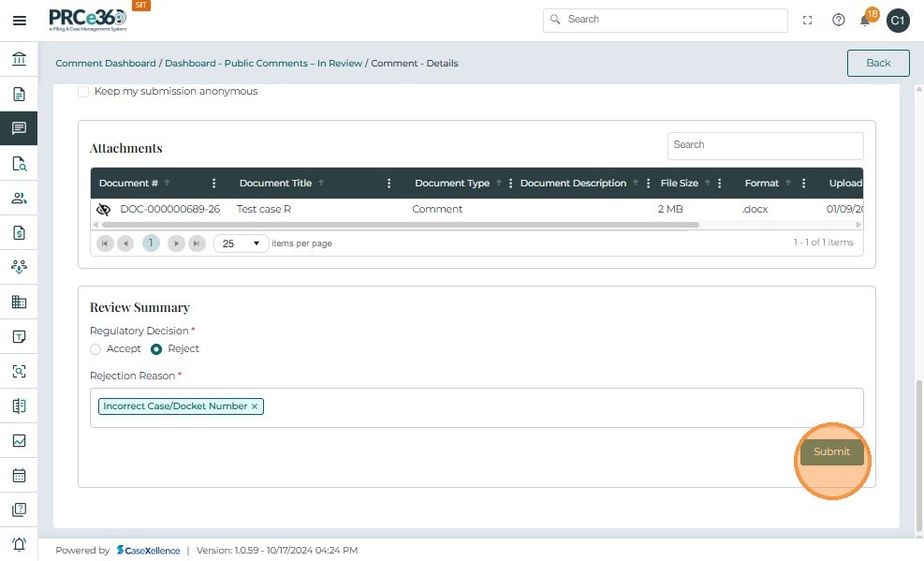The height and width of the screenshot is (561, 924).
Task: Open the office building sidebar icon
Action: (x=19, y=302)
